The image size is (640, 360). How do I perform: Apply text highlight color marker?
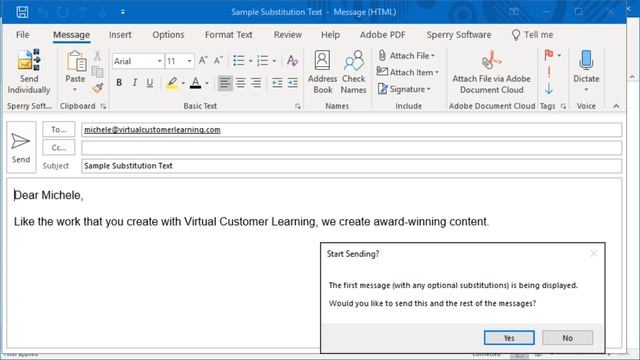click(172, 83)
